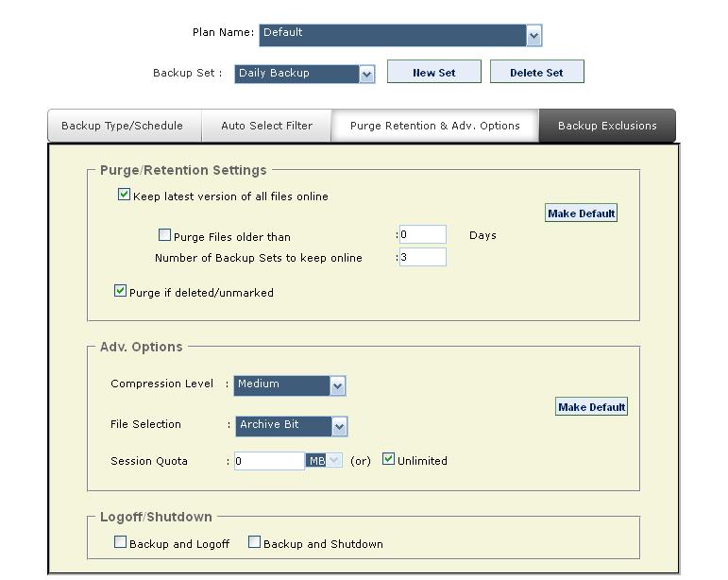This screenshot has width=728, height=580.
Task: Click the purge Days input field
Action: [422, 234]
